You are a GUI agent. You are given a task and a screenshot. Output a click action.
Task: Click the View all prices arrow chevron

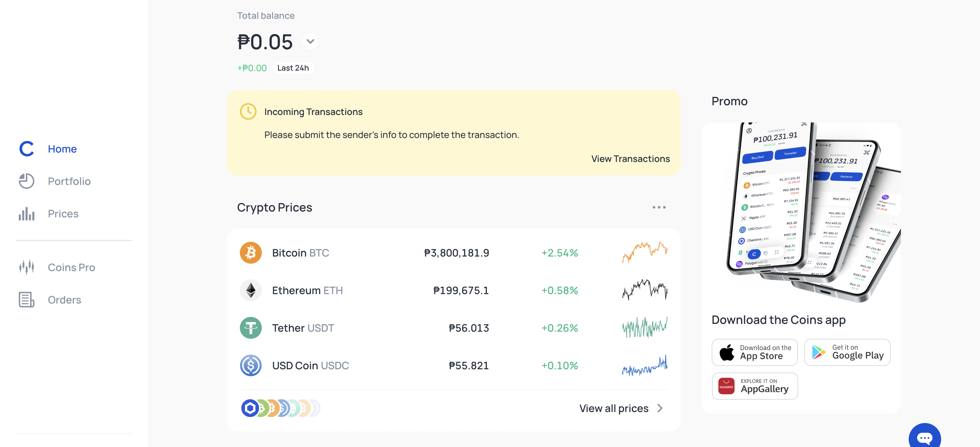(660, 408)
